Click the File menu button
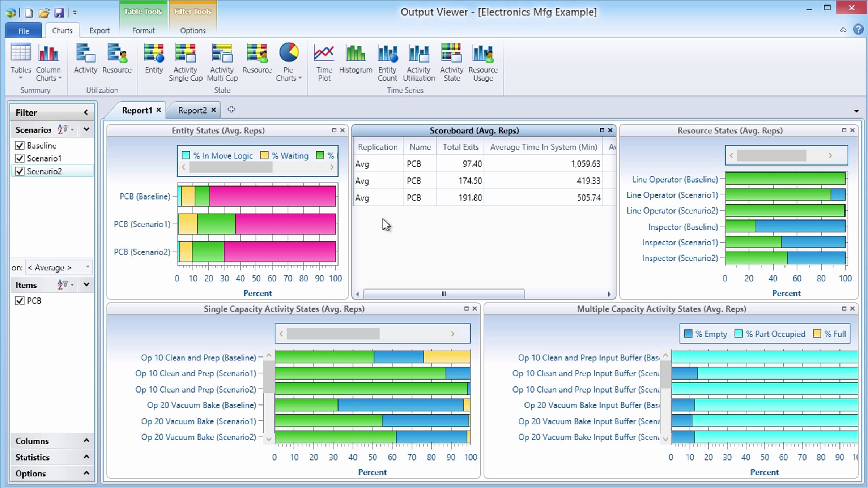 click(x=24, y=31)
